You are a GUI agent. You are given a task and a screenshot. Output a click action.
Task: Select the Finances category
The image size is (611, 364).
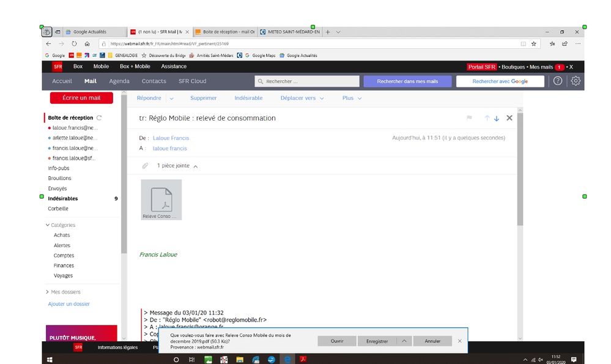tap(64, 266)
